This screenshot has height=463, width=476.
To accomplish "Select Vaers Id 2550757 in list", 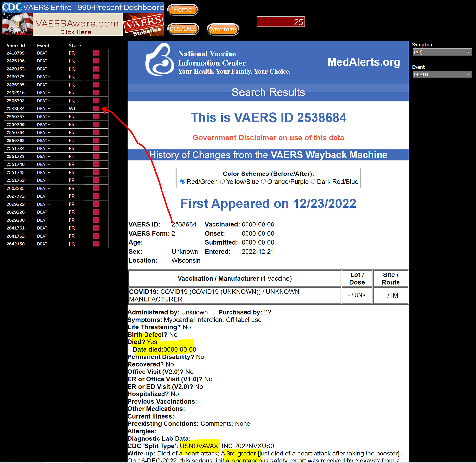I will coord(15,116).
